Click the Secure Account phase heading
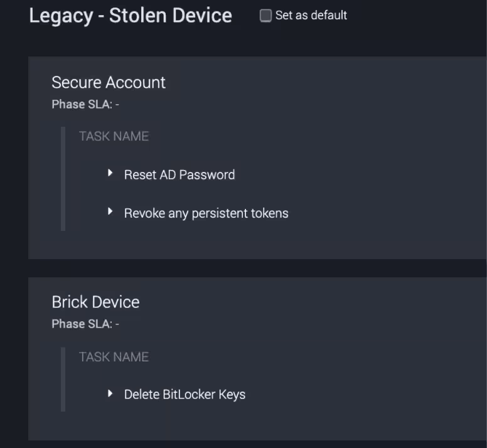Image resolution: width=487 pixels, height=448 pixels. pyautogui.click(x=109, y=83)
